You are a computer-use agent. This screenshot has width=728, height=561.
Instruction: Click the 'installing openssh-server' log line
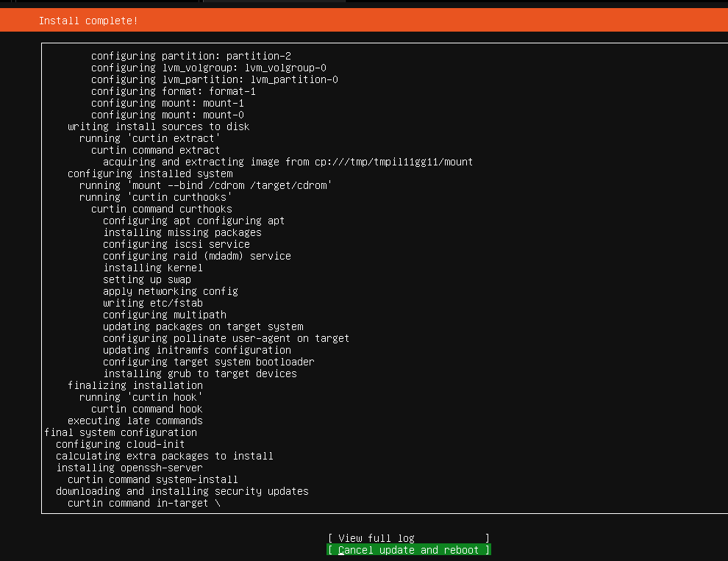click(x=129, y=468)
